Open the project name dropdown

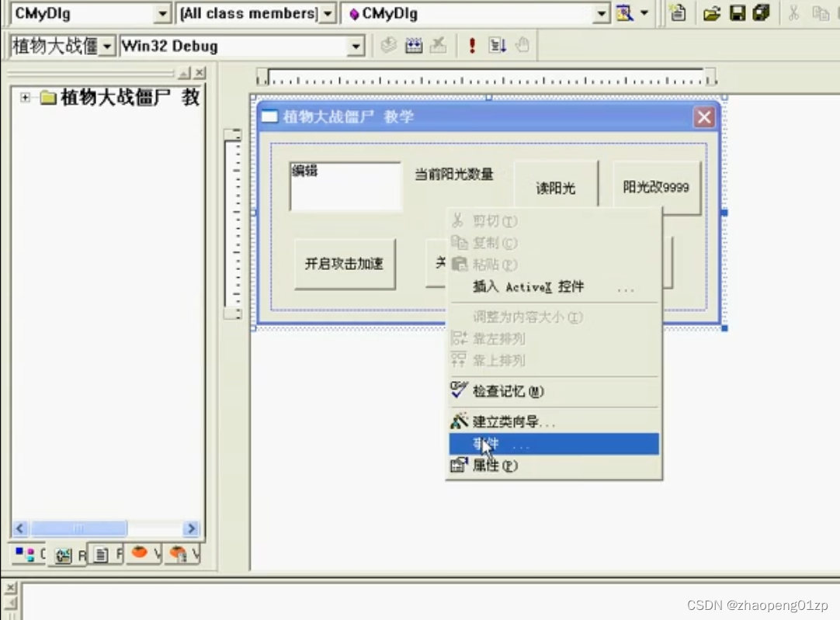tap(107, 46)
